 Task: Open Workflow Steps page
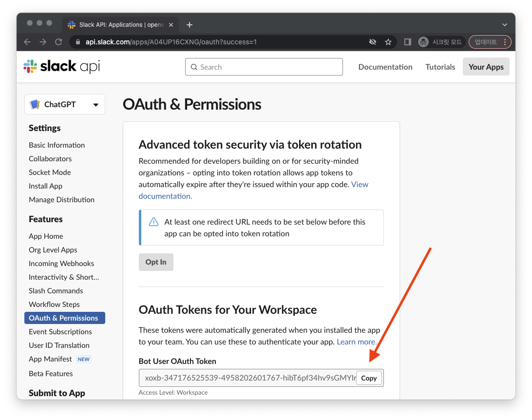pos(54,305)
